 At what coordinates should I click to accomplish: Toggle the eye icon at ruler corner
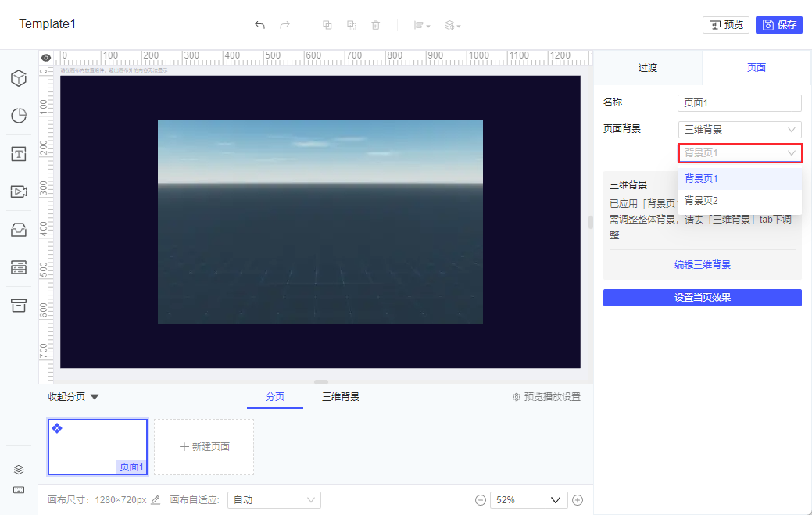46,58
